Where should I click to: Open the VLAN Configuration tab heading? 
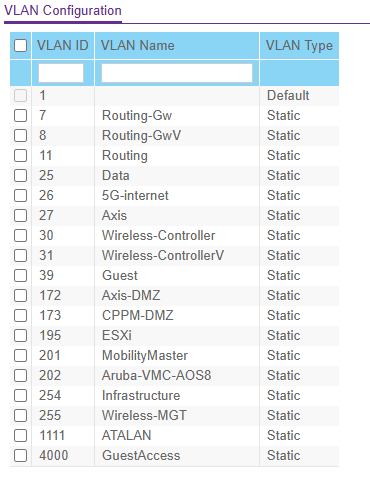tap(63, 11)
